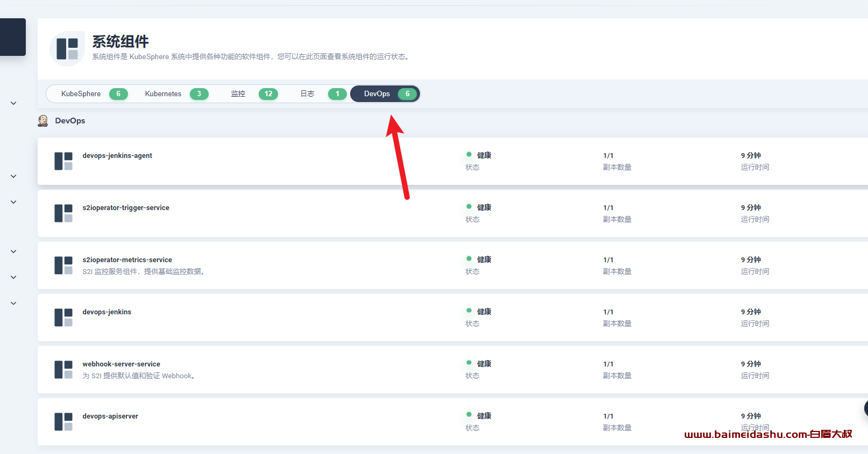
Task: Select the webhook-server-service component icon
Action: [63, 370]
